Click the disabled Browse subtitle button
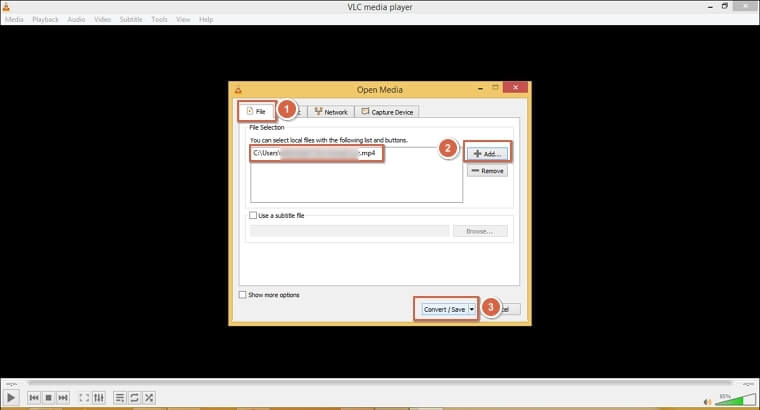Screen dimensions: 760x410 [480, 231]
